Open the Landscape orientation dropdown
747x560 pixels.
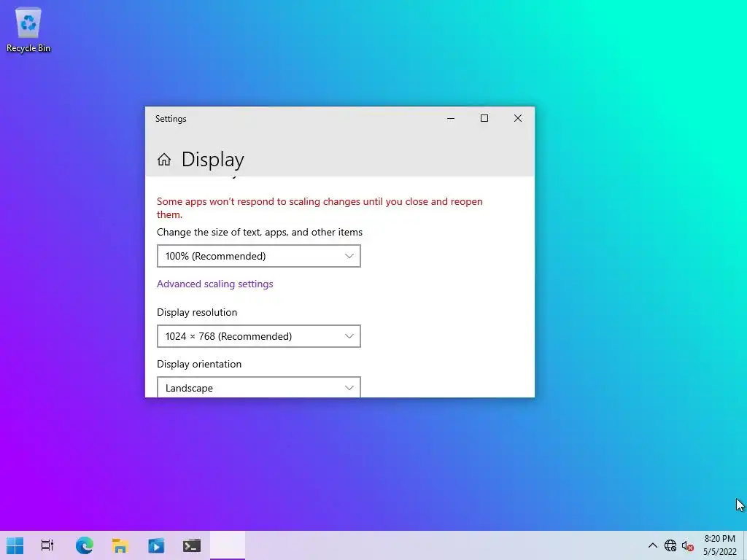[259, 387]
